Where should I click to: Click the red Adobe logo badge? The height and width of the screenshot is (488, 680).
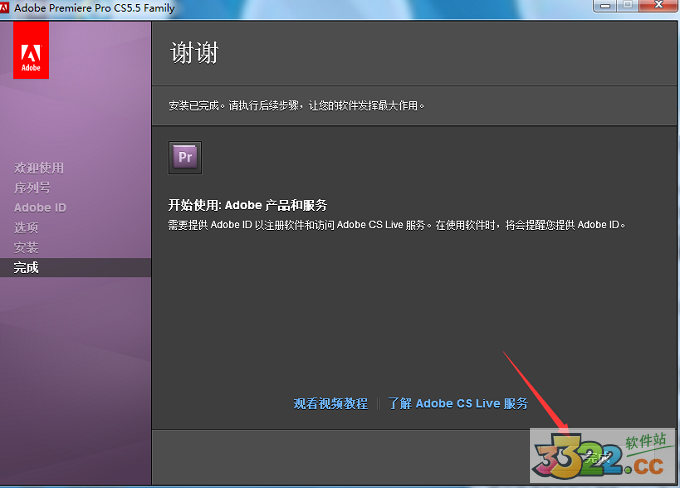(31, 50)
